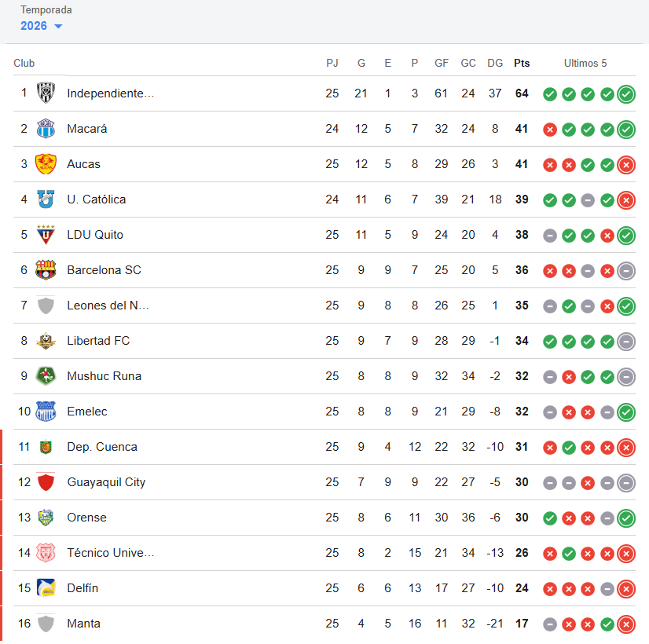Open the 2026 season dropdown
This screenshot has width=649, height=644.
tap(41, 26)
